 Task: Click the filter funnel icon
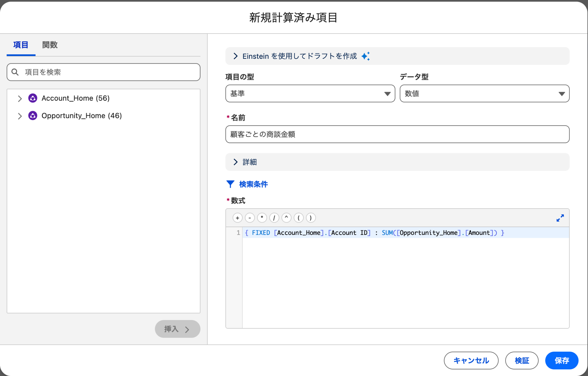pos(230,184)
